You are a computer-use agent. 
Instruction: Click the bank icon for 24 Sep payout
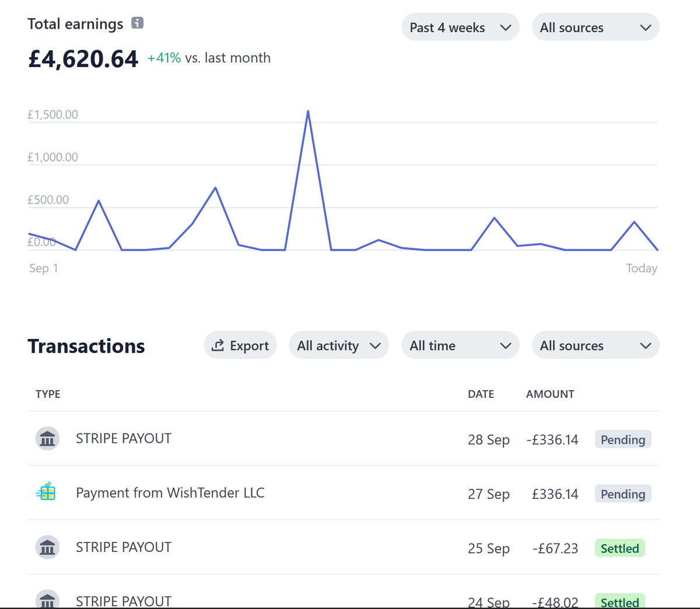pyautogui.click(x=47, y=599)
